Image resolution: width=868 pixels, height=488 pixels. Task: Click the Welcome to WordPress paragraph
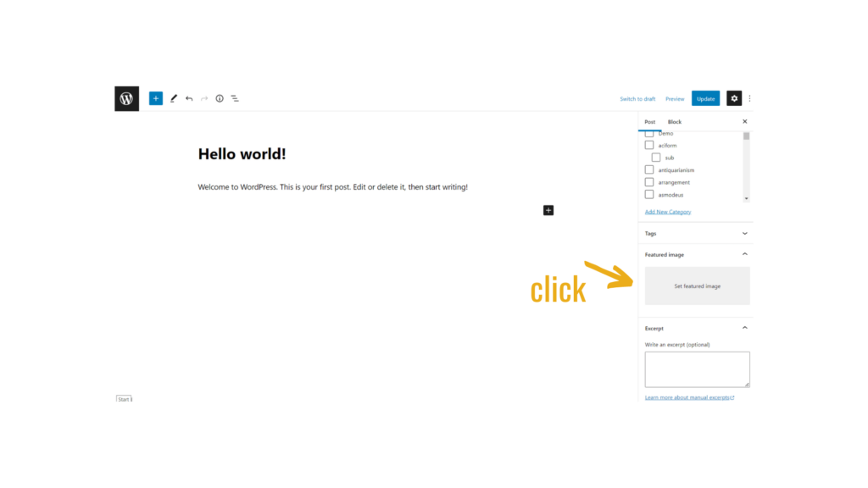[x=332, y=187]
